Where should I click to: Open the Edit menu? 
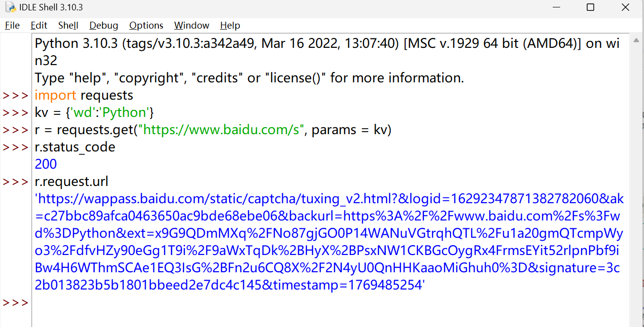pos(39,25)
